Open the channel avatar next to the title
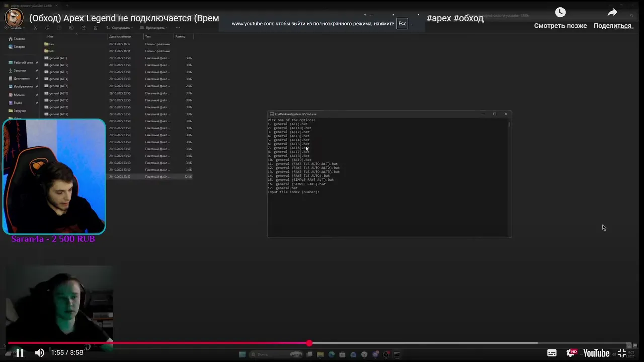 (14, 18)
